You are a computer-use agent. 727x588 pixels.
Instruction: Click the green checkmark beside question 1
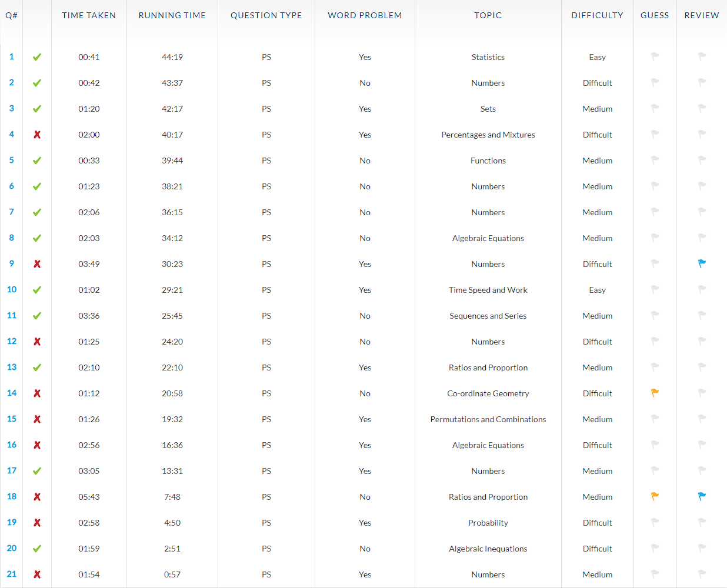[x=36, y=57]
